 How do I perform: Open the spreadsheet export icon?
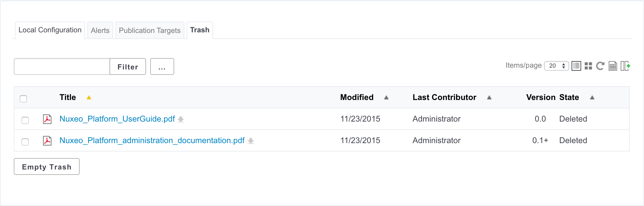pos(613,66)
